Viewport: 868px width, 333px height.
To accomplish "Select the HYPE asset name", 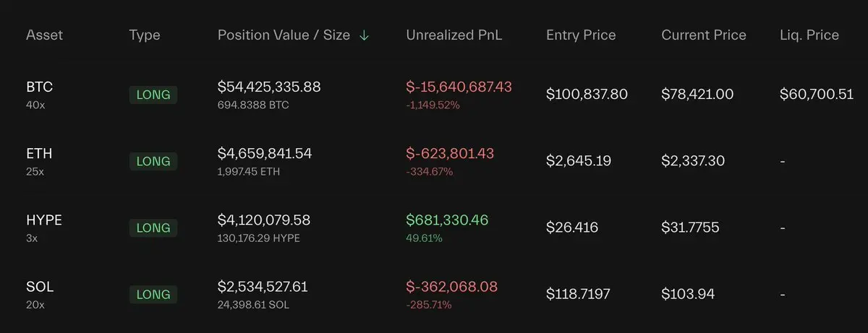I will (x=43, y=220).
